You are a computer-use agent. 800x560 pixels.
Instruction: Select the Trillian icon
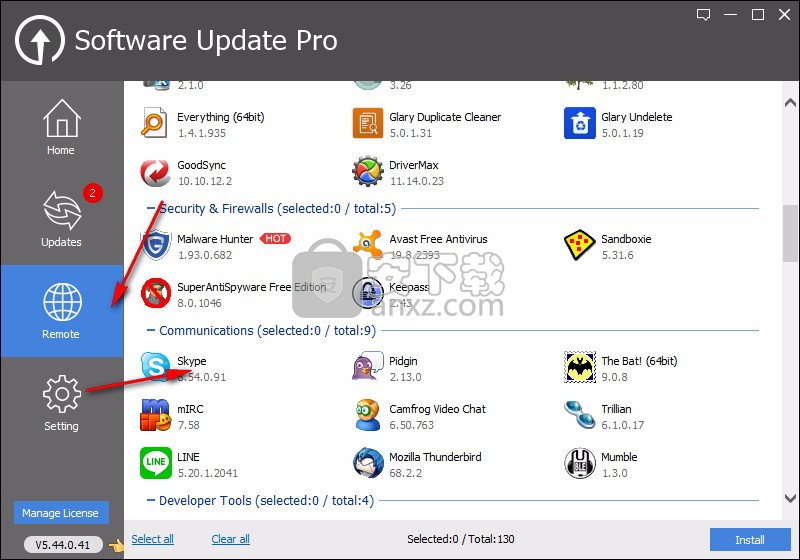[x=580, y=415]
